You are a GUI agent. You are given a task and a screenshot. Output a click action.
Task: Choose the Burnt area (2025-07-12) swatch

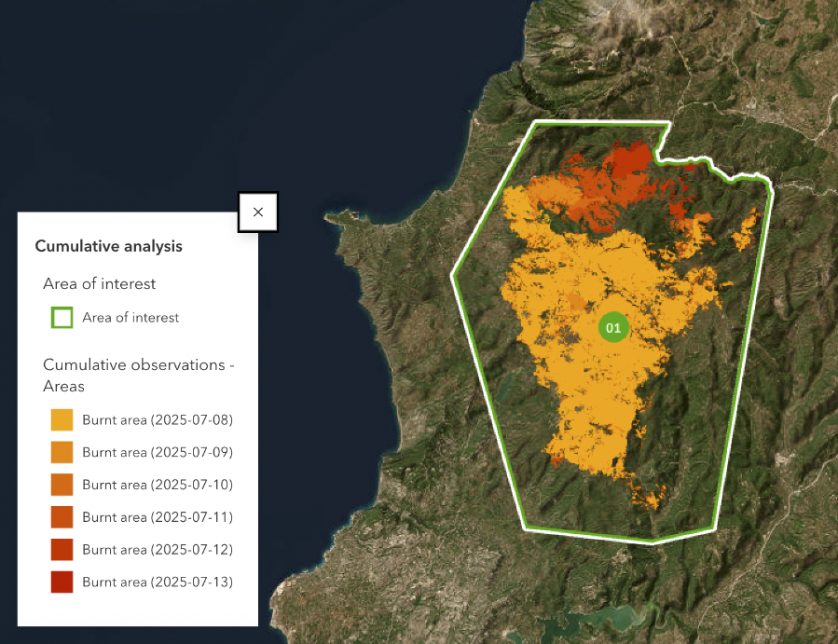(x=62, y=550)
